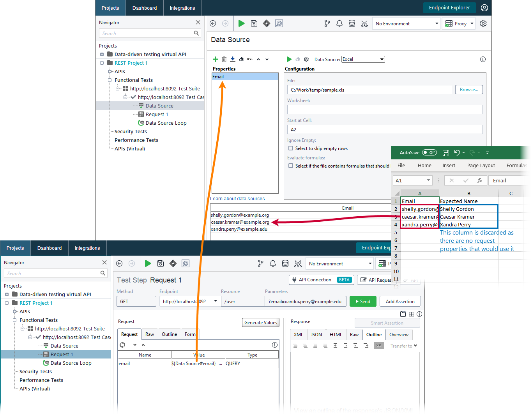Click the Generate Values button
Viewport: 532px width, 415px height.
coord(260,322)
